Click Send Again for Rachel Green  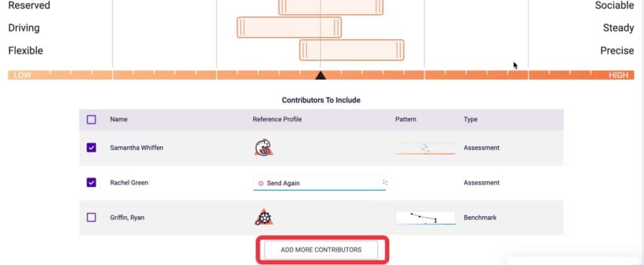point(283,183)
